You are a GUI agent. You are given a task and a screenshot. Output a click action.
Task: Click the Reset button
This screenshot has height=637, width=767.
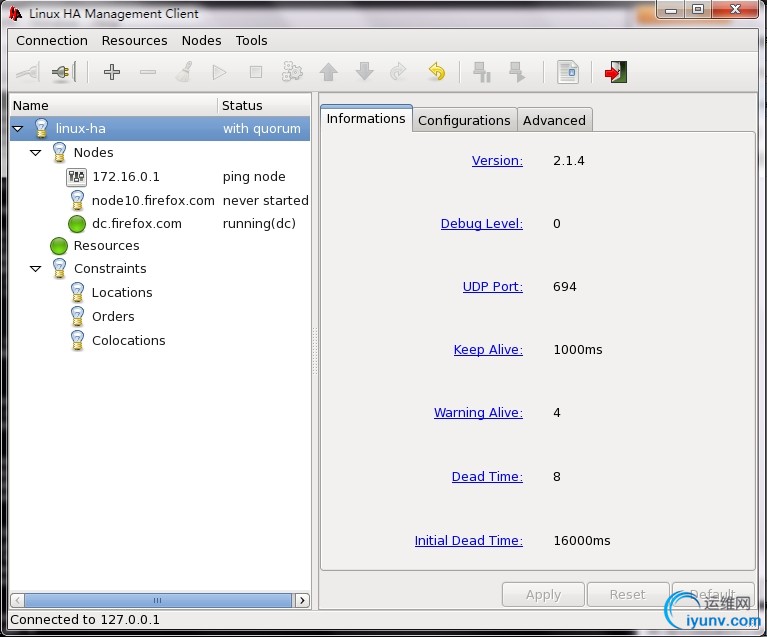(628, 595)
